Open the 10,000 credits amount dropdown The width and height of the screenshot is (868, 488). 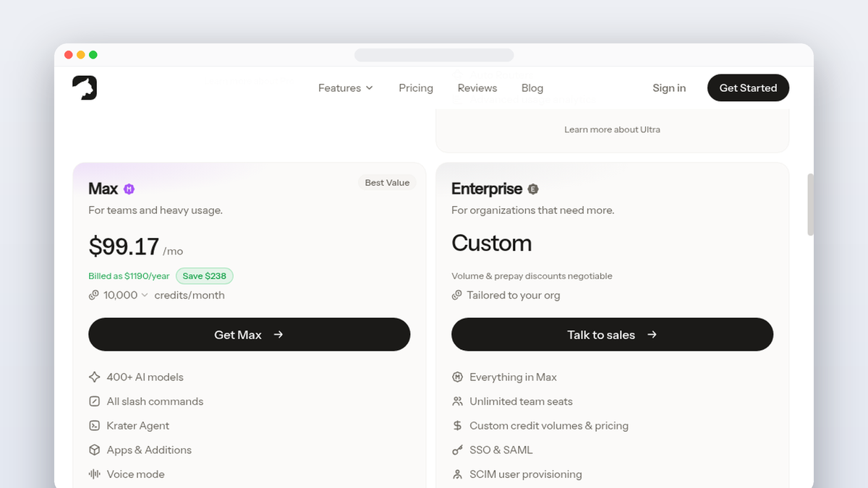click(x=126, y=295)
